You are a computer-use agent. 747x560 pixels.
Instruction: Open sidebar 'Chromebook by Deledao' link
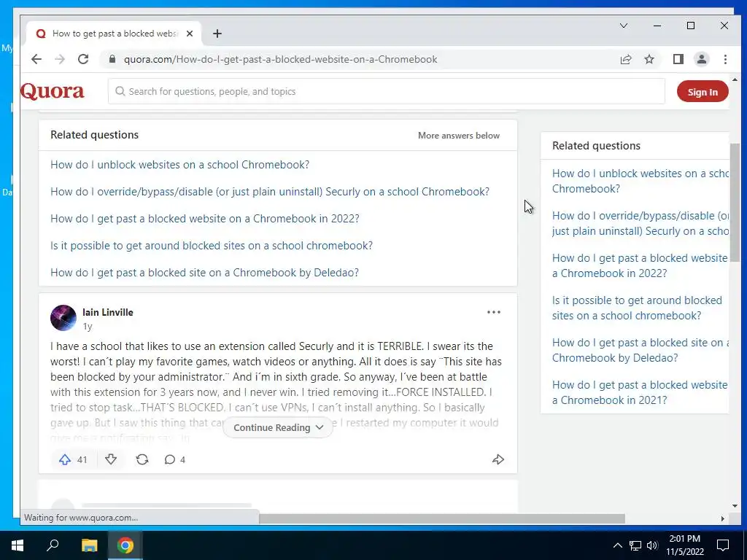tap(640, 351)
